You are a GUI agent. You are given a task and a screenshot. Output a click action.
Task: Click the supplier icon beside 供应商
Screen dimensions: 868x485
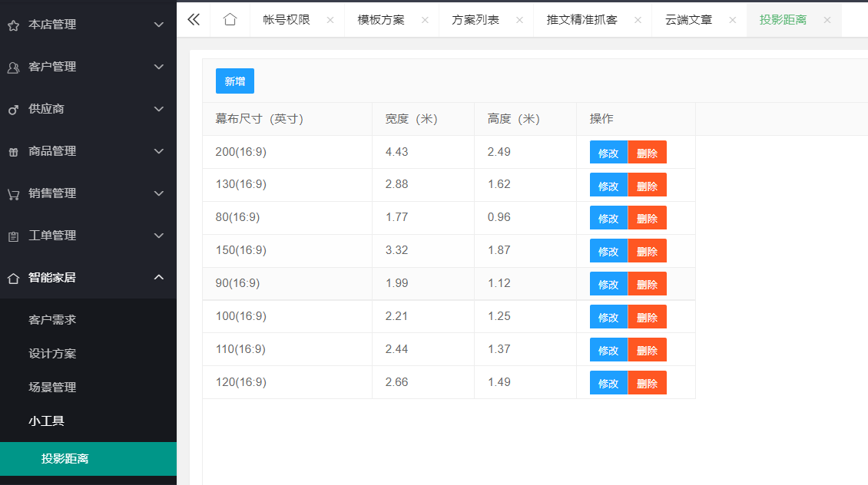pos(13,110)
